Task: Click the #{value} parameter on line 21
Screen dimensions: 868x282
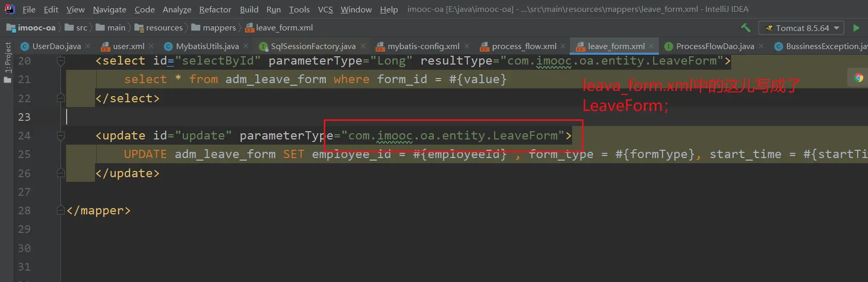Action: coord(478,80)
